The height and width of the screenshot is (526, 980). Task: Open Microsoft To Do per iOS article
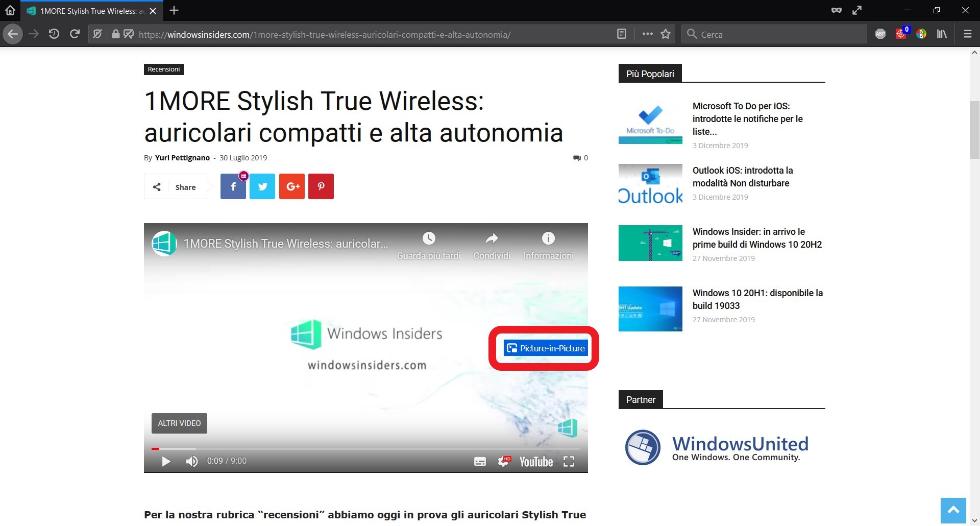click(x=748, y=119)
